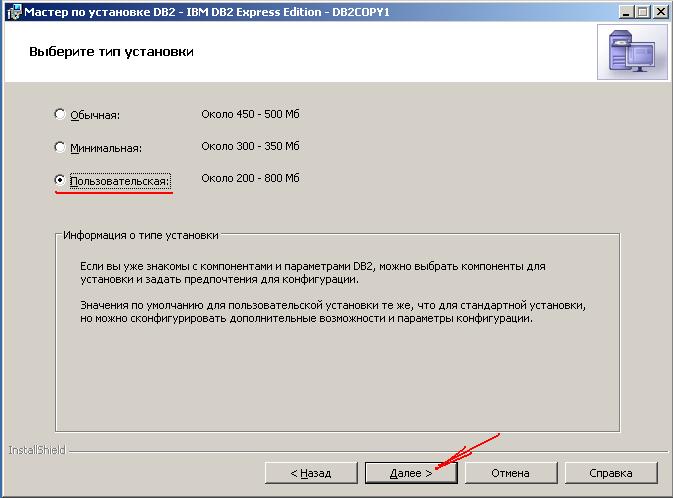Cancel setup with the Отмена button
The width and height of the screenshot is (673, 498).
(x=511, y=473)
